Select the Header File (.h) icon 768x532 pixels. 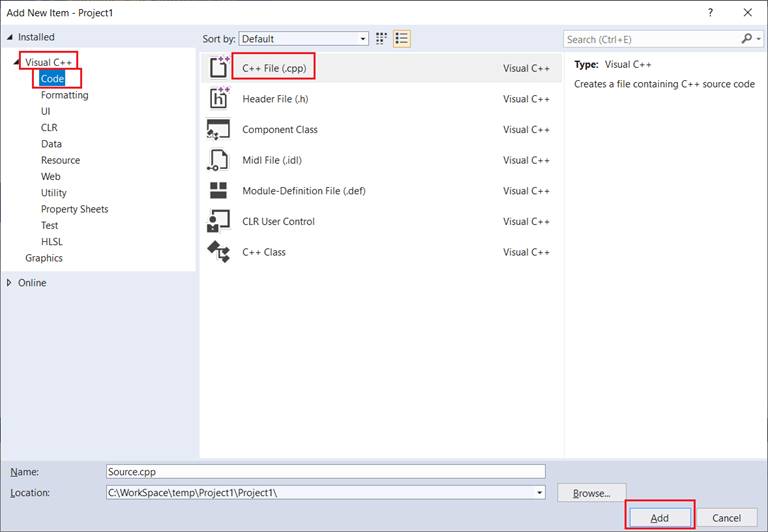[218, 99]
